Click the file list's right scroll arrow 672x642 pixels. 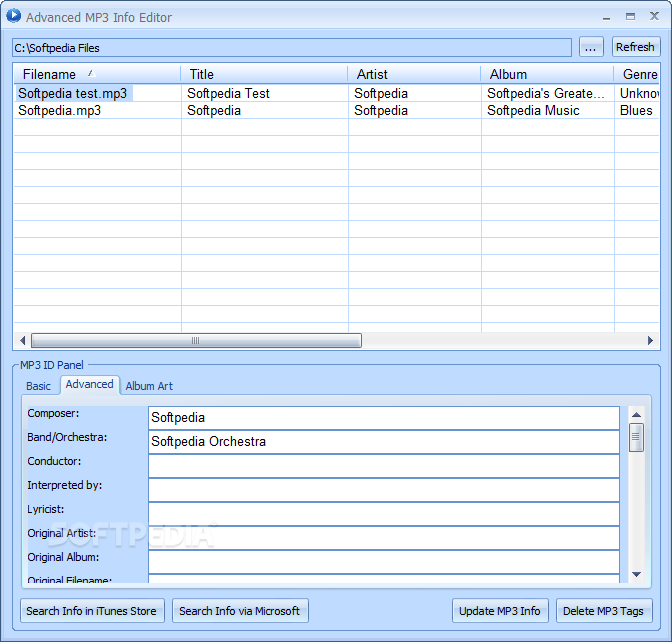(651, 341)
